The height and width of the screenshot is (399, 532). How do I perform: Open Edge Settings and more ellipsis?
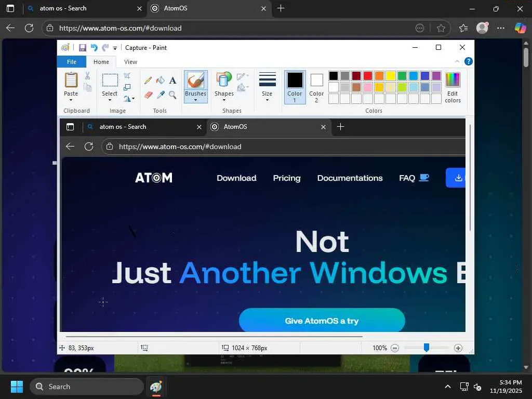coord(501,28)
